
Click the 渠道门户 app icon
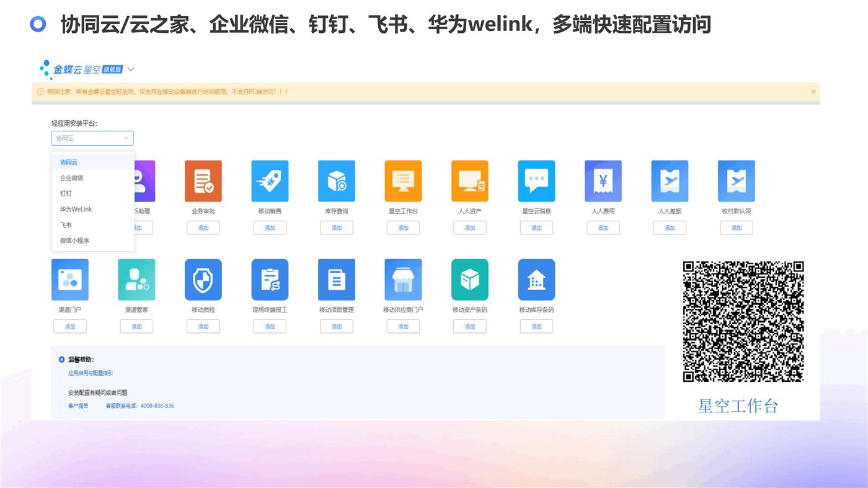[x=70, y=280]
